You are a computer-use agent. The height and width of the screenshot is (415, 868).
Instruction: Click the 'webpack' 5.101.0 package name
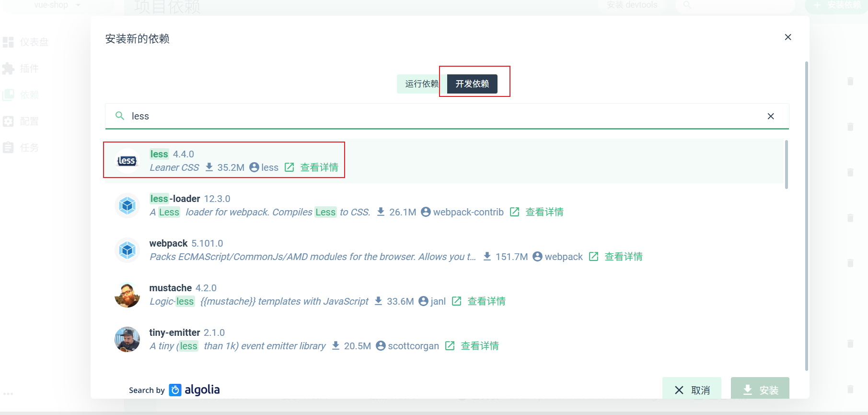click(169, 243)
